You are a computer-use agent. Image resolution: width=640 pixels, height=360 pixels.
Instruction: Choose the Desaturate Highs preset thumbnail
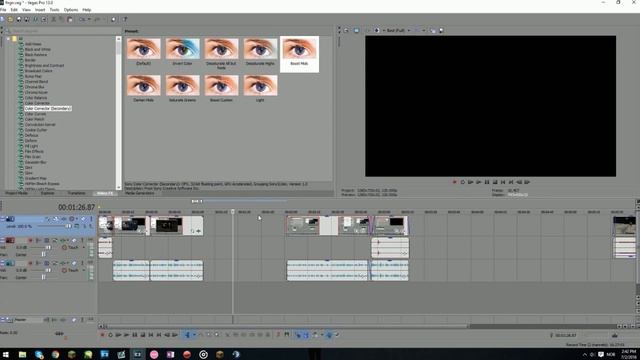[260, 49]
